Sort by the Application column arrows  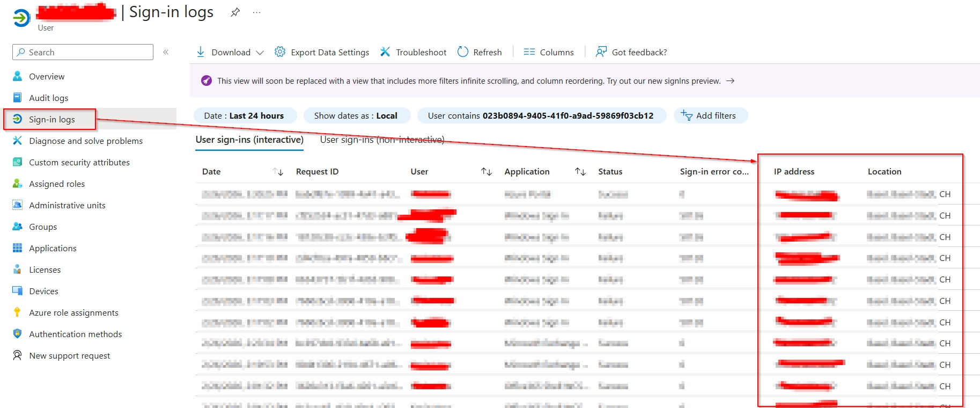(x=580, y=172)
